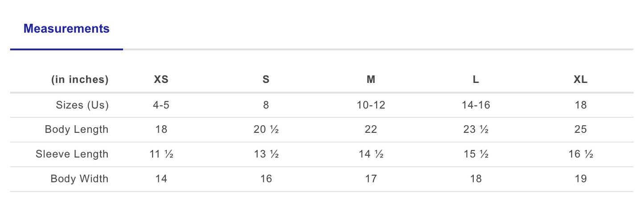
Task: Select the 16 ½ sleeve length cell
Action: 581,154
